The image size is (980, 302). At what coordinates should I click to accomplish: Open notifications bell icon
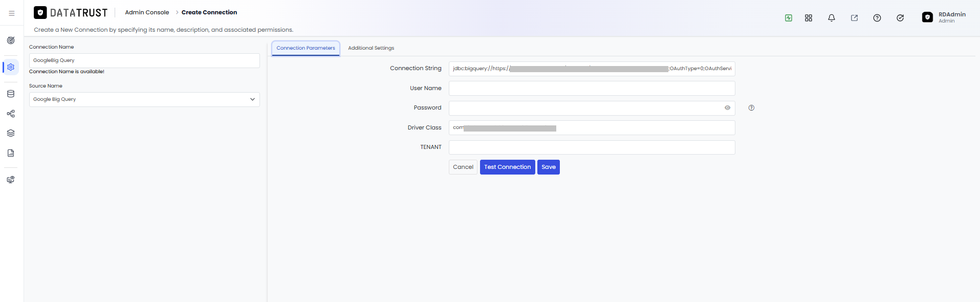(832, 18)
